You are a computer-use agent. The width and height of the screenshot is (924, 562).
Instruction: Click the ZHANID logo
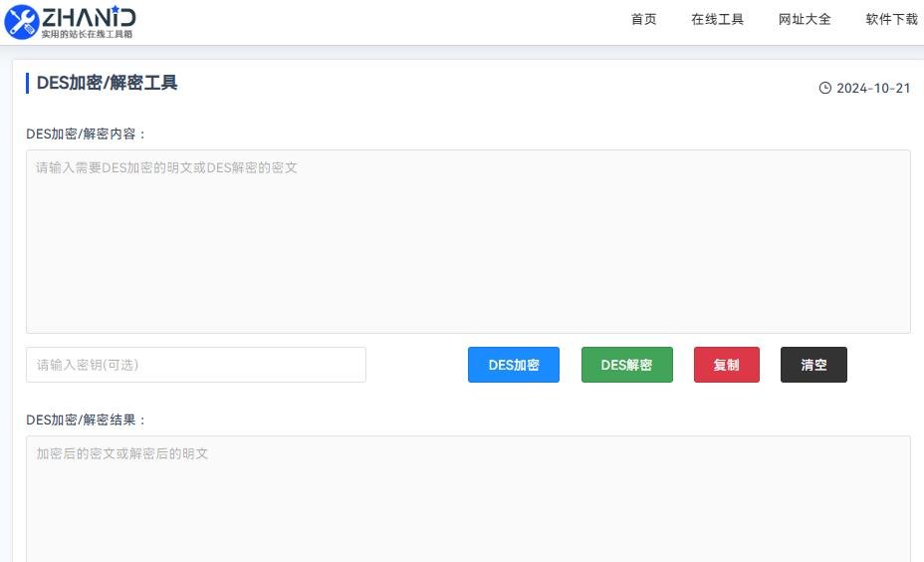click(x=70, y=22)
